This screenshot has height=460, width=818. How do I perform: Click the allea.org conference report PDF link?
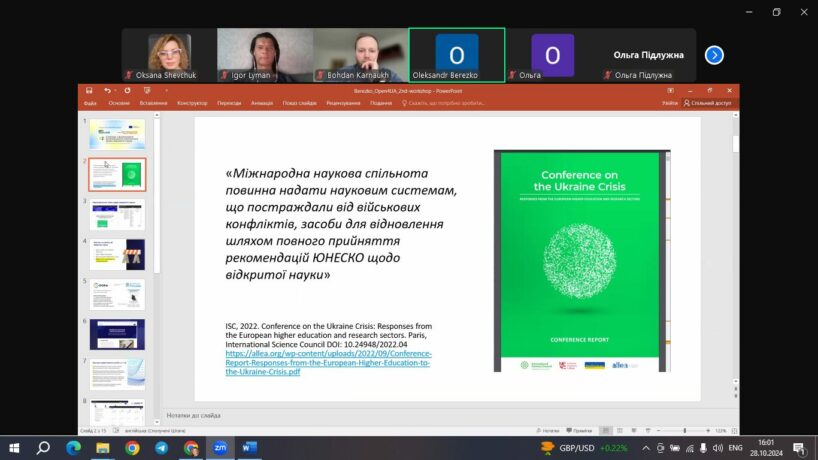[328, 362]
